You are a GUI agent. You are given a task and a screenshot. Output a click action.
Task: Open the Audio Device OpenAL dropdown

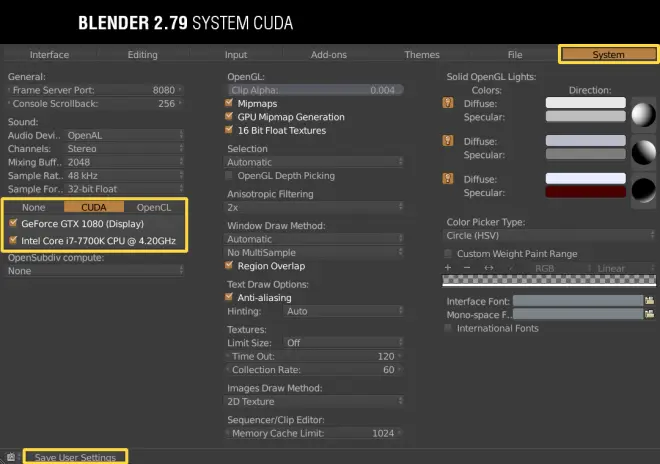(x=124, y=135)
